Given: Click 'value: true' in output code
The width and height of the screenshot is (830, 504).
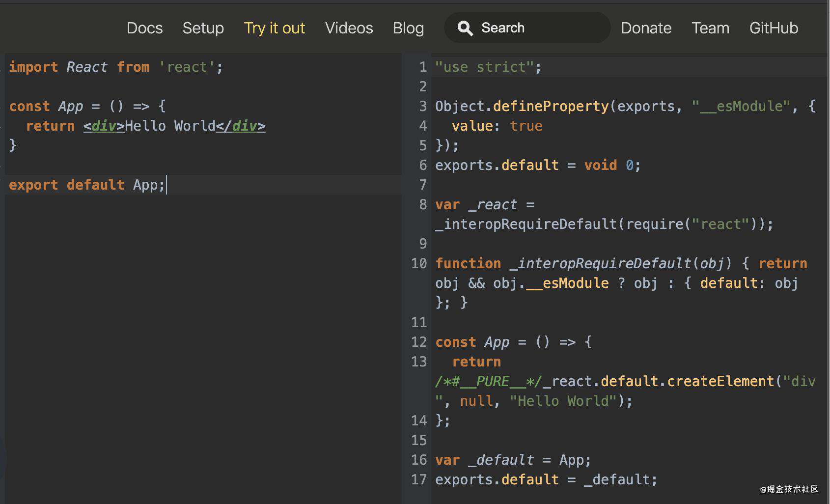Looking at the screenshot, I should (x=497, y=126).
